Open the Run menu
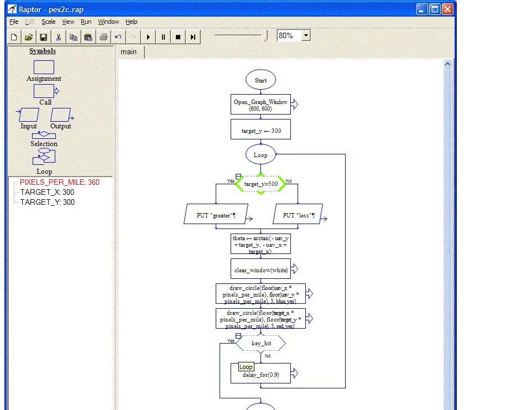Viewport: 532px width, 410px height. click(x=86, y=22)
